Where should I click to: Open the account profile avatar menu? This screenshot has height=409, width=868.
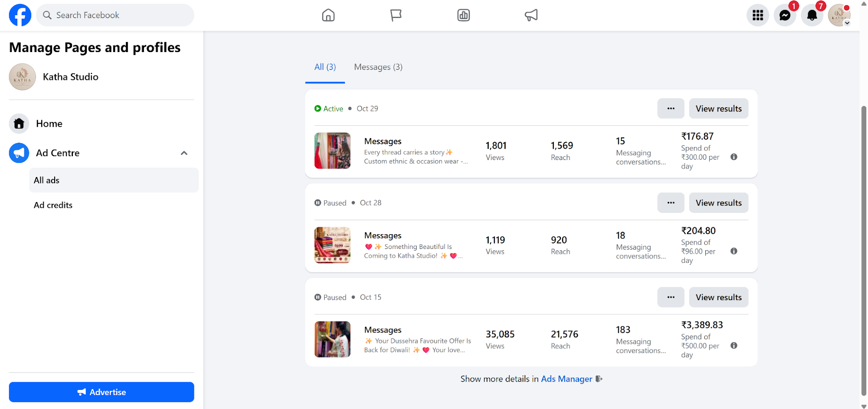coord(839,15)
